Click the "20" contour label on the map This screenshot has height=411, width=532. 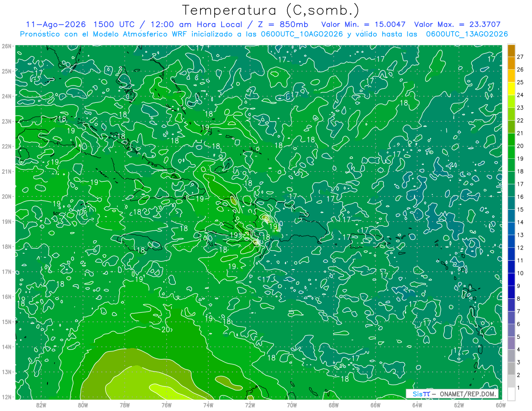pyautogui.click(x=166, y=330)
